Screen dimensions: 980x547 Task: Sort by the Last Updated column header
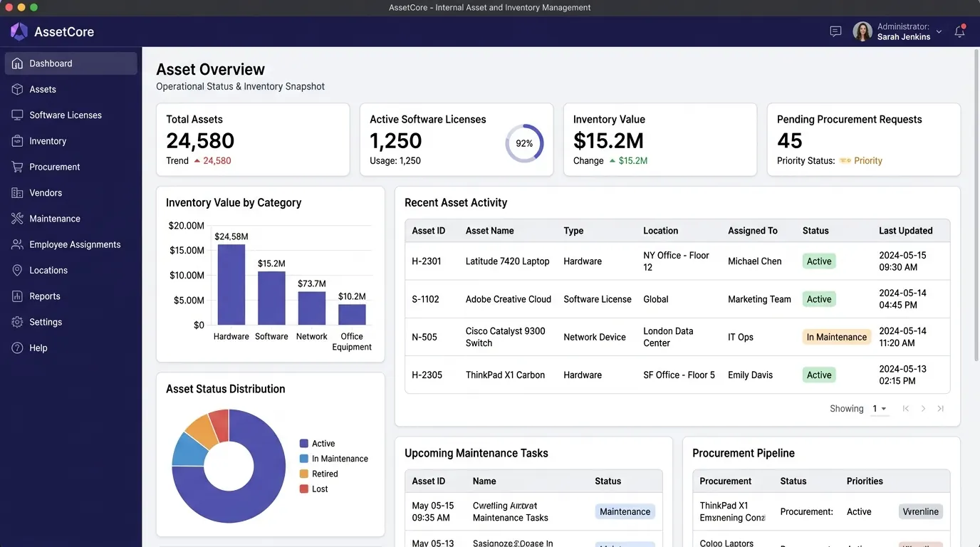tap(905, 231)
